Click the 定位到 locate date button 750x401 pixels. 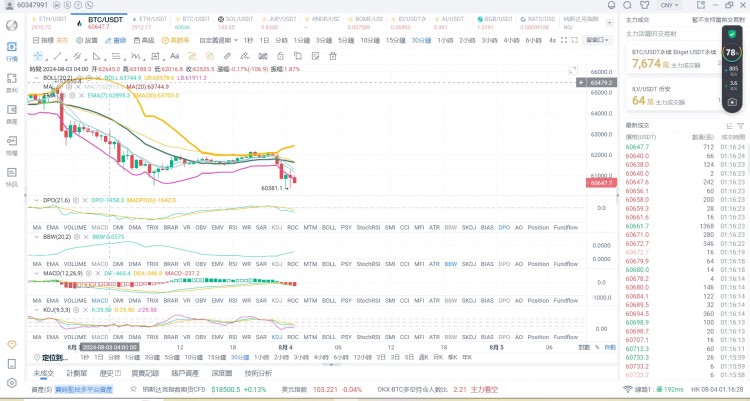[x=51, y=357]
